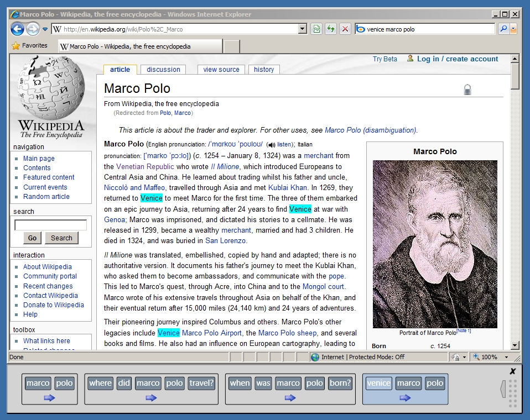Open the Marco Polo (disambiguation) link
Viewport: 530px width, 420px height.
coord(371,130)
